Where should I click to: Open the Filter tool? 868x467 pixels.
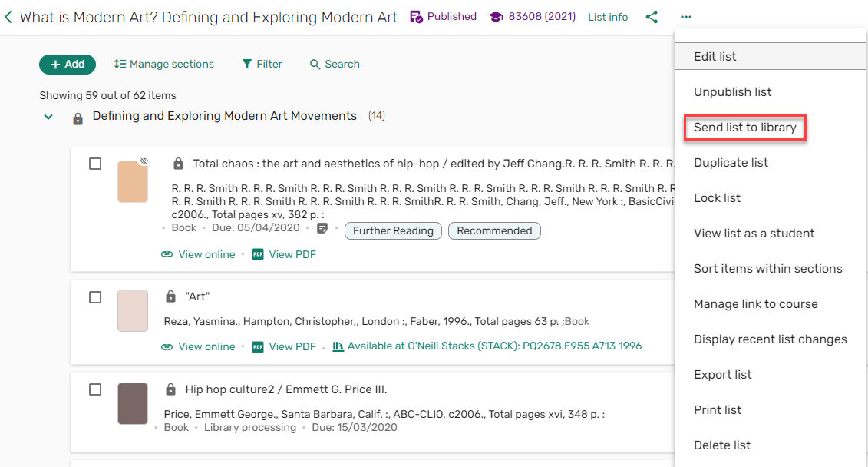coord(262,65)
